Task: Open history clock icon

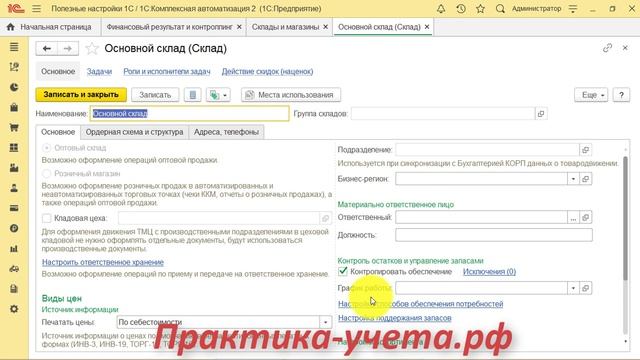Action: [461, 9]
